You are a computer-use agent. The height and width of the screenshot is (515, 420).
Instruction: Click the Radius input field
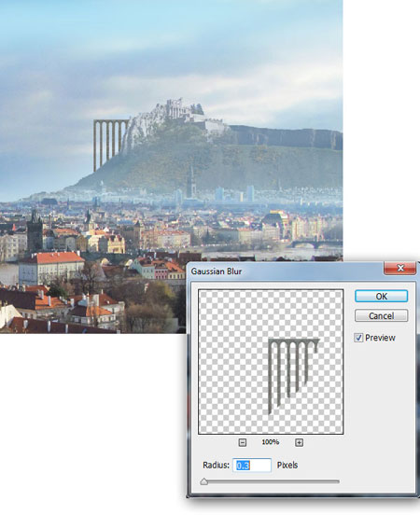[x=252, y=466]
